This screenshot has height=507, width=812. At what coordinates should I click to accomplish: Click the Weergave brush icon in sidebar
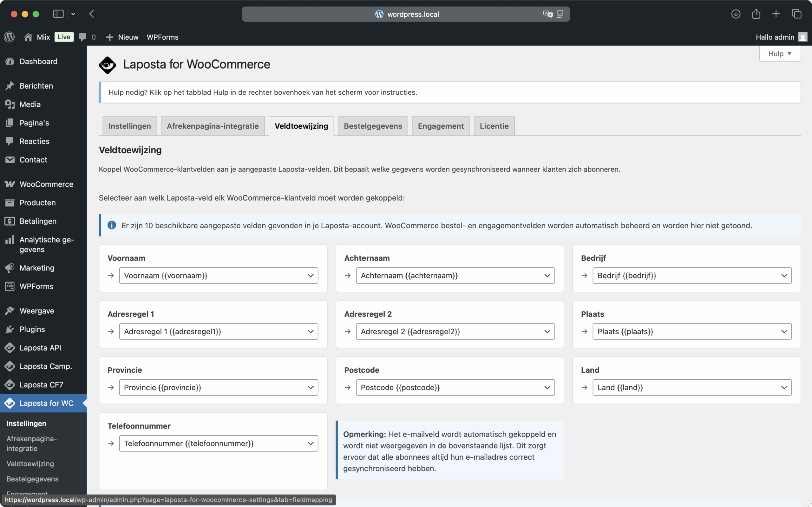[x=10, y=310]
